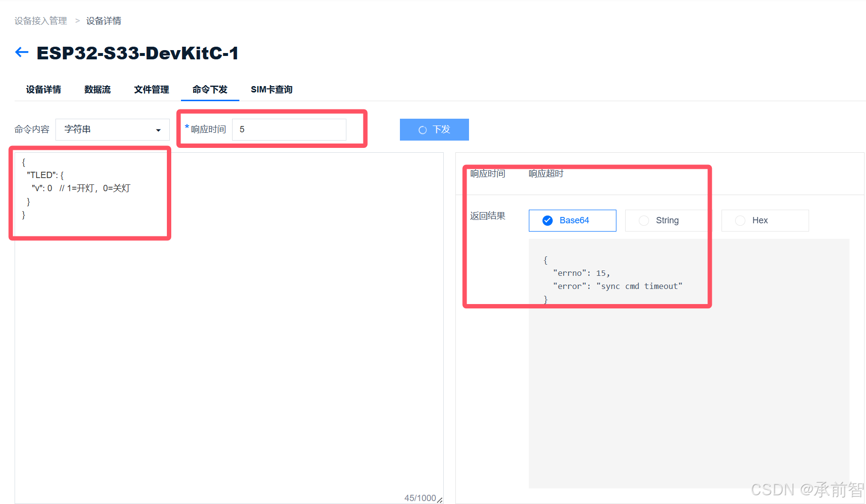The height and width of the screenshot is (504, 866).
Task: Click the "TLED": { line in the command
Action: click(x=45, y=175)
